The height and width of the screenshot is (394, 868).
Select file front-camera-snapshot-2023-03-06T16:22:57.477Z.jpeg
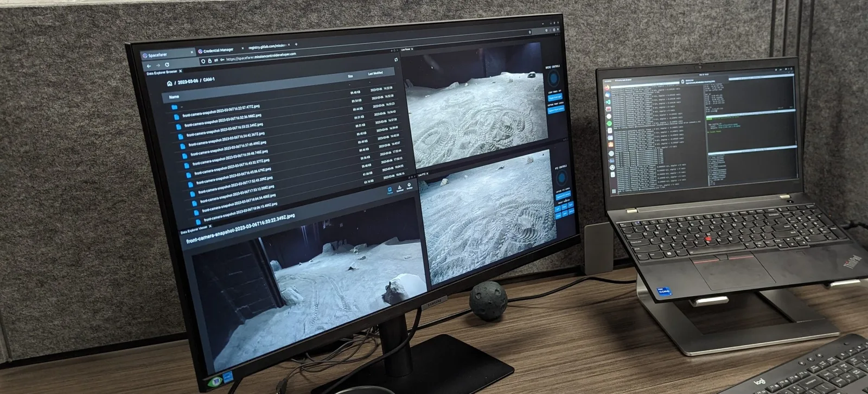[221, 111]
